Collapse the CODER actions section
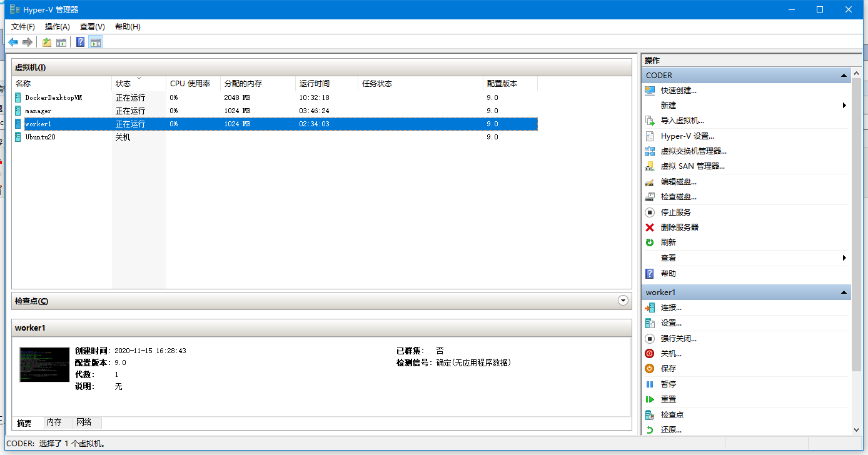 pos(844,76)
